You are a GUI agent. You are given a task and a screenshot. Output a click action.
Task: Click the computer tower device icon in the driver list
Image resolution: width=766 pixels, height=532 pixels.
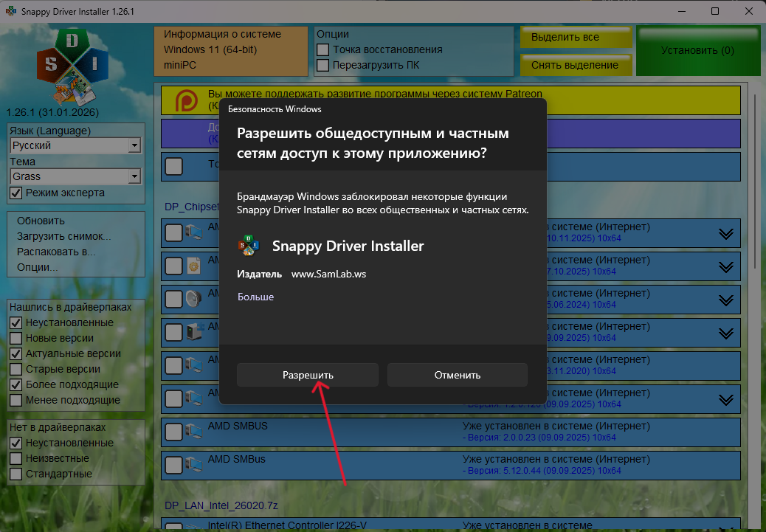(x=195, y=331)
